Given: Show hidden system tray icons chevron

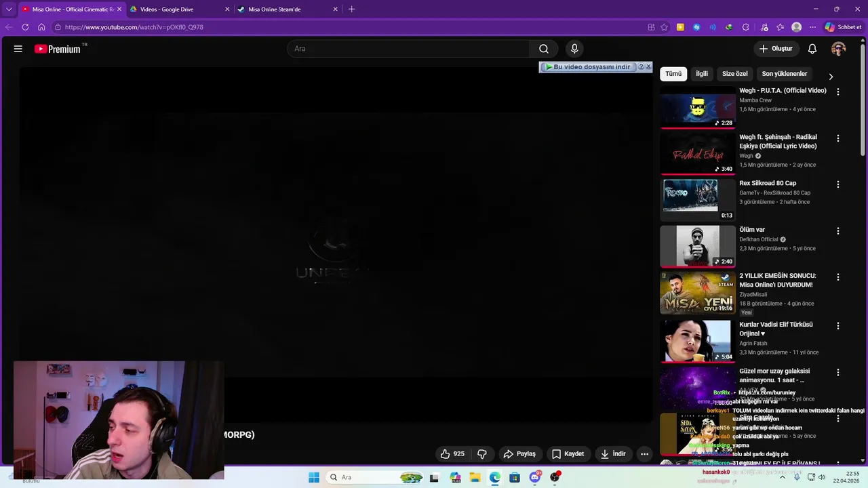Looking at the screenshot, I should coord(782,477).
